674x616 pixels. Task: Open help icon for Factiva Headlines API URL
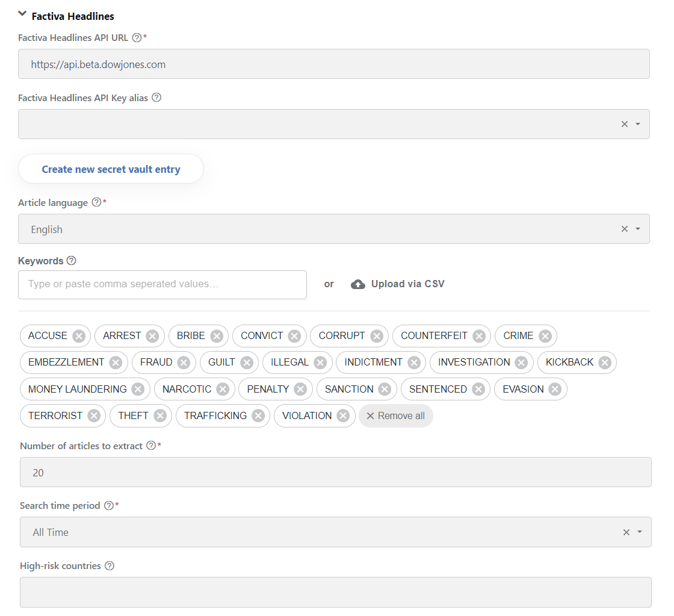(137, 37)
